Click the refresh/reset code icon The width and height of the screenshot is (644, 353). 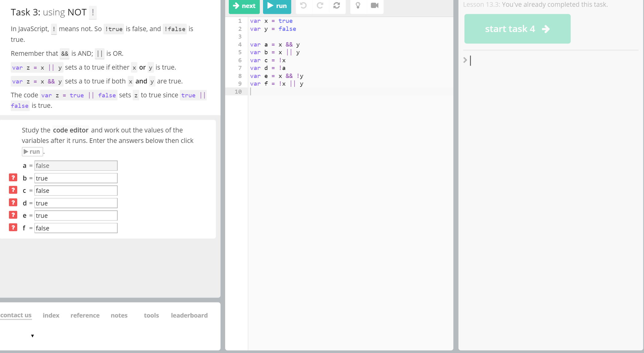pyautogui.click(x=337, y=6)
